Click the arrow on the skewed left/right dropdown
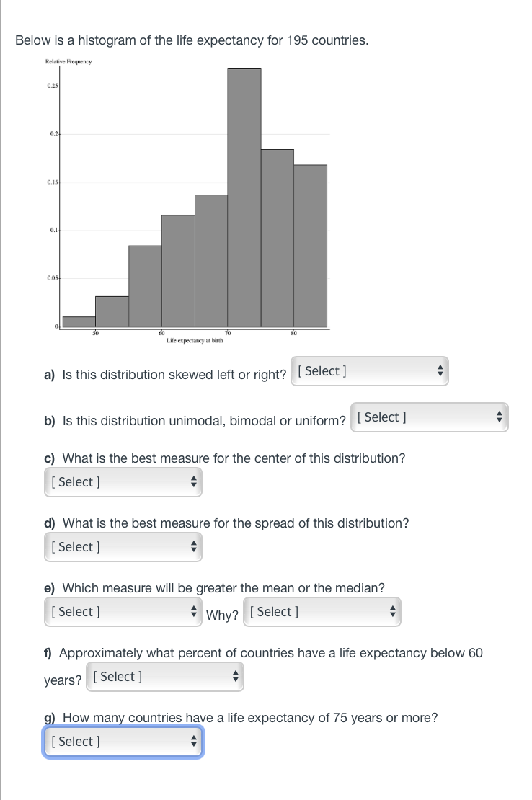This screenshot has height=800, width=532. 440,370
